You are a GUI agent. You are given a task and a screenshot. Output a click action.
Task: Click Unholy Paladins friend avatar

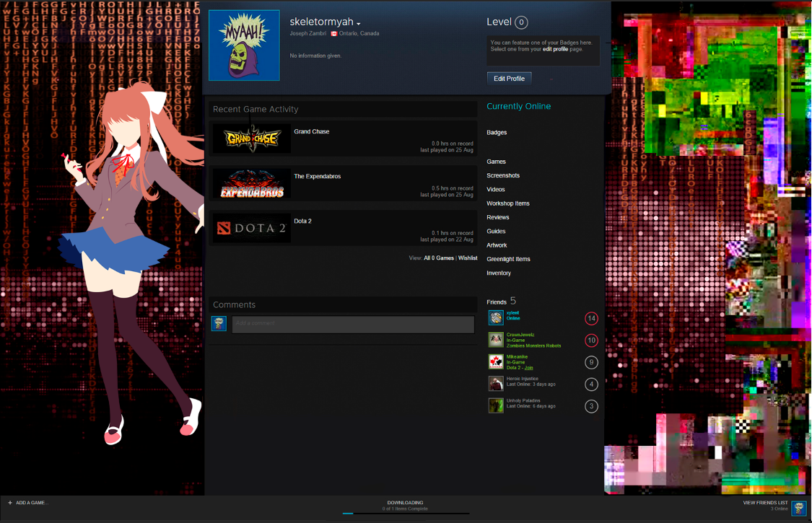(x=496, y=405)
